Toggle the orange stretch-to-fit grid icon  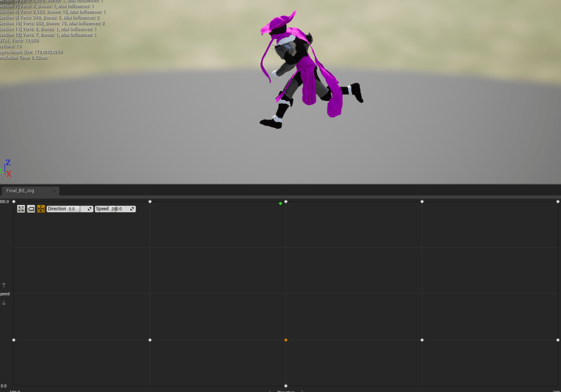(x=41, y=209)
